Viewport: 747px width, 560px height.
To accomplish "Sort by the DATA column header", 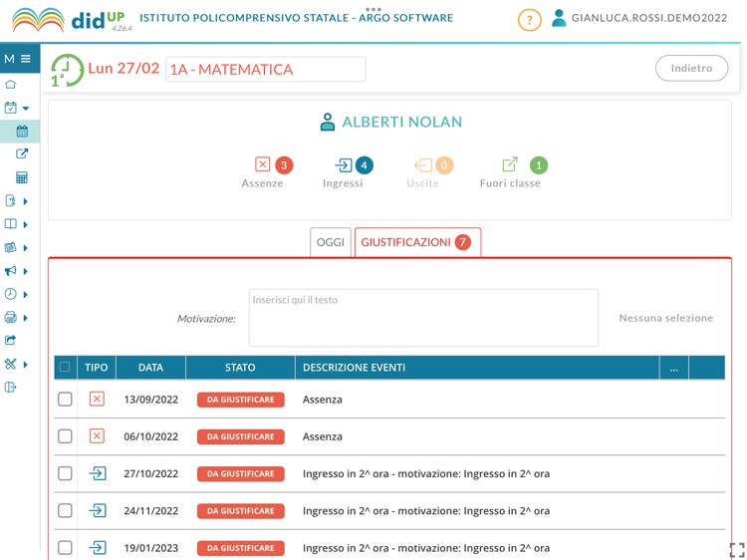I will (150, 367).
